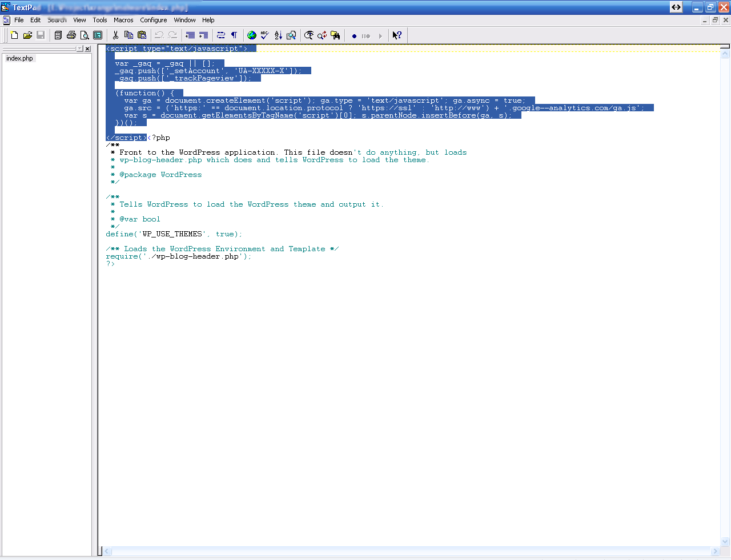This screenshot has width=731, height=560.
Task: Open the Macros menu
Action: [x=123, y=20]
